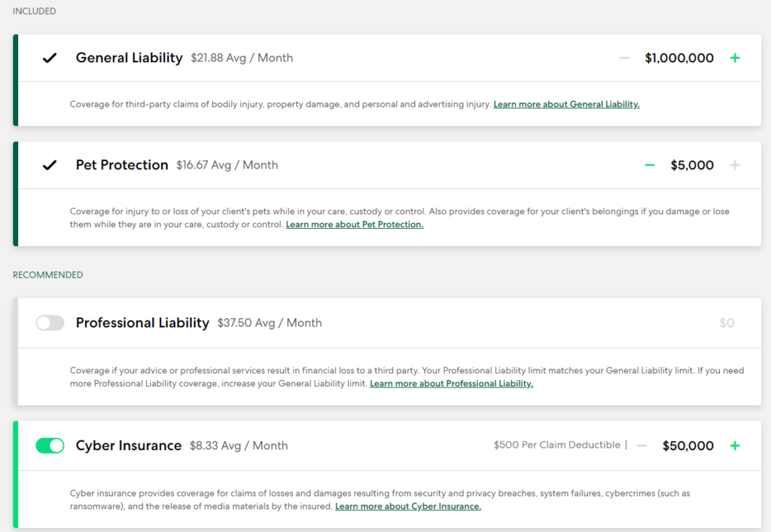This screenshot has height=532, width=771.
Task: Increase the Cyber Insurance coverage limit
Action: click(x=734, y=445)
